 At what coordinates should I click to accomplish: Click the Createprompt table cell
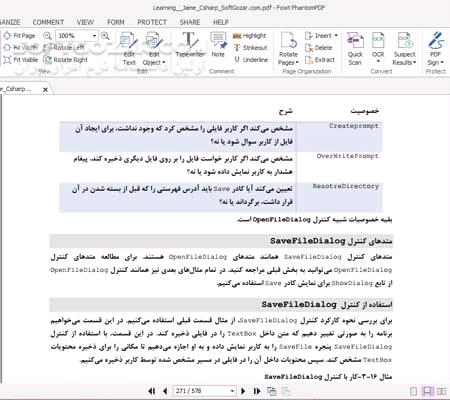339,137
